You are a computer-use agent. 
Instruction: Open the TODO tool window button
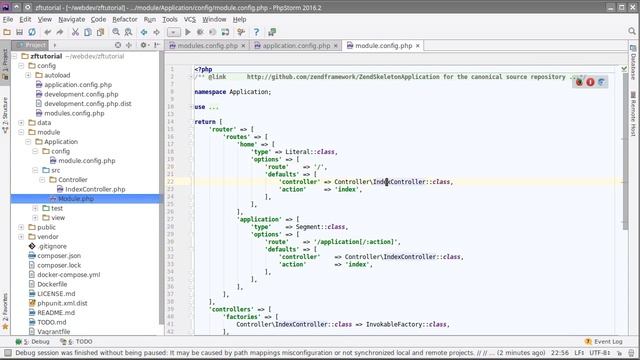coord(76,342)
